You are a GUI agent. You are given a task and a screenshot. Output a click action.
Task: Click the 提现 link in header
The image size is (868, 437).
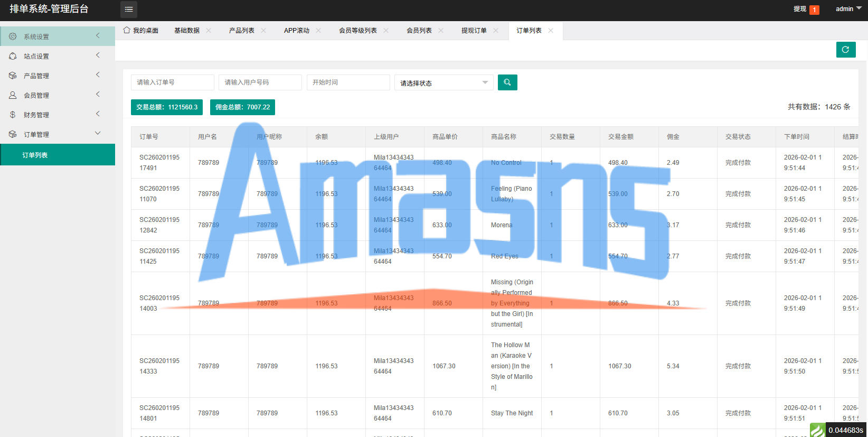[800, 9]
